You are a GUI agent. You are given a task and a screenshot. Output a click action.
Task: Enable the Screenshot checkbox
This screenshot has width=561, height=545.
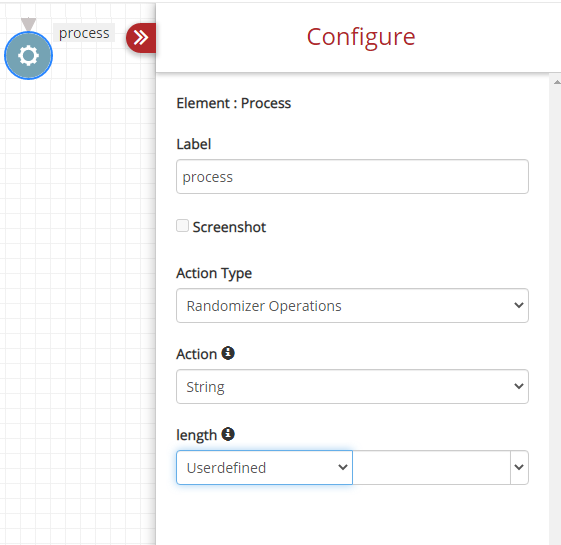[182, 226]
